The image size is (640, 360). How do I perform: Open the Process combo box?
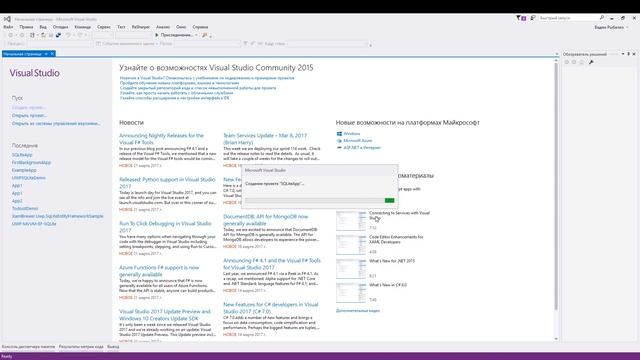[x=60, y=43]
